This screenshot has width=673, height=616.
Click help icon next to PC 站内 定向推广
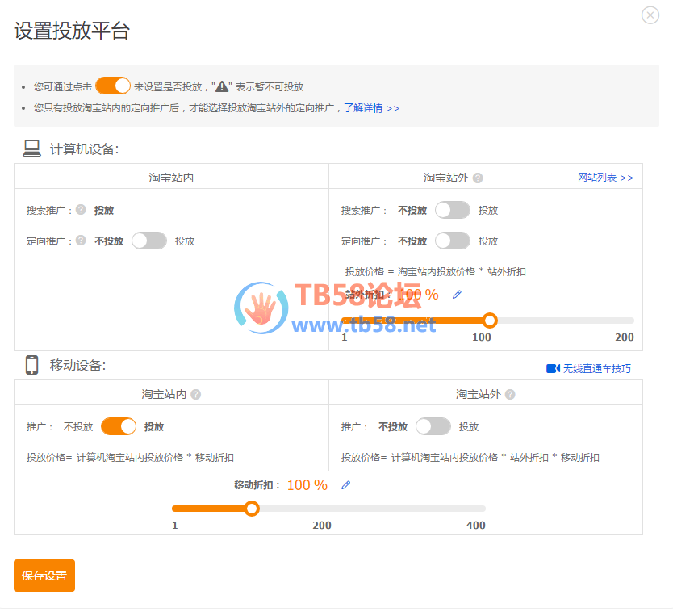point(81,241)
